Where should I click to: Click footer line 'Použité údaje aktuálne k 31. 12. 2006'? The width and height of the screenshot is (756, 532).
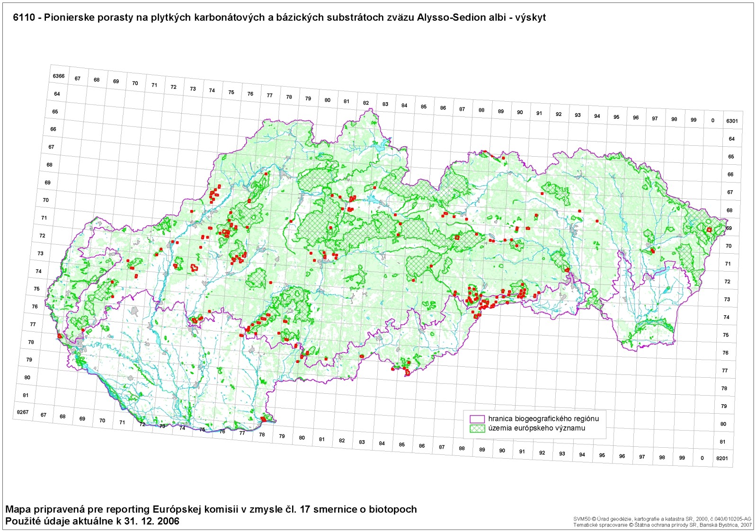(92, 521)
